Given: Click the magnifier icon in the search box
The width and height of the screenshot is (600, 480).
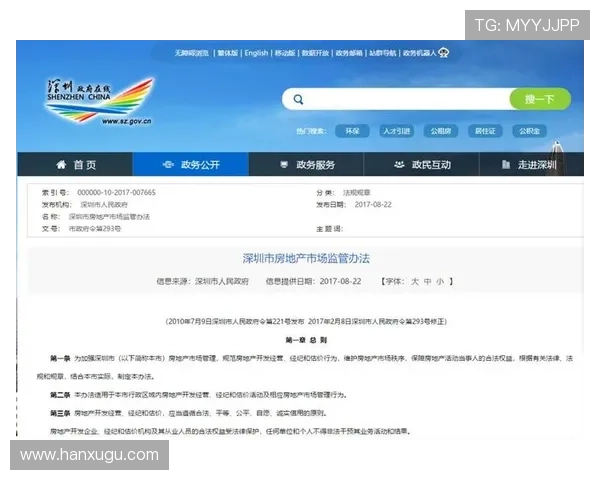Looking at the screenshot, I should [298, 100].
